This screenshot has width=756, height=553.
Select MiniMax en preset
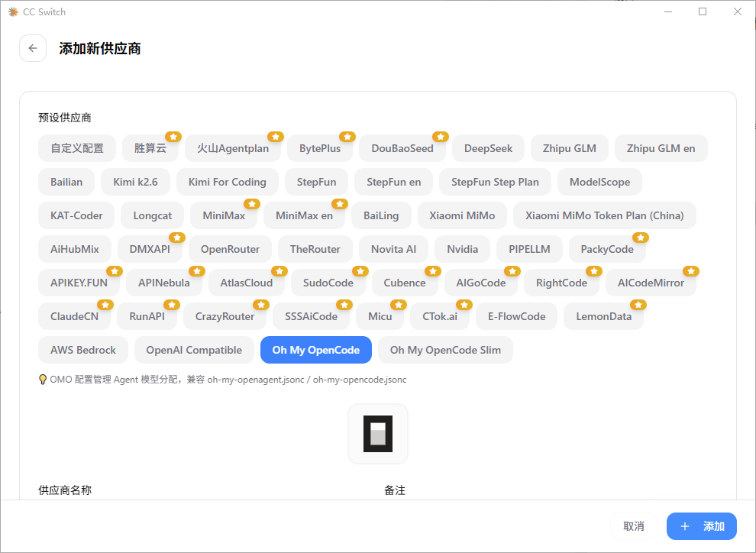[304, 215]
